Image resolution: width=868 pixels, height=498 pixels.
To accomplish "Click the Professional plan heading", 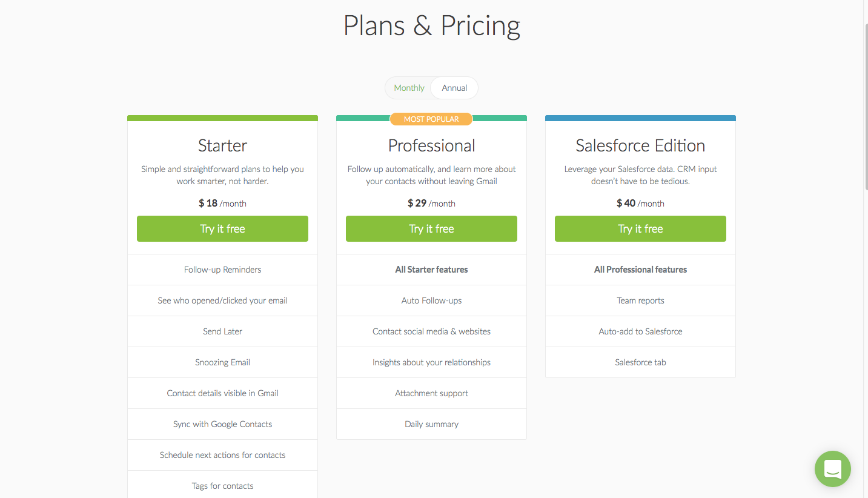I will point(431,145).
